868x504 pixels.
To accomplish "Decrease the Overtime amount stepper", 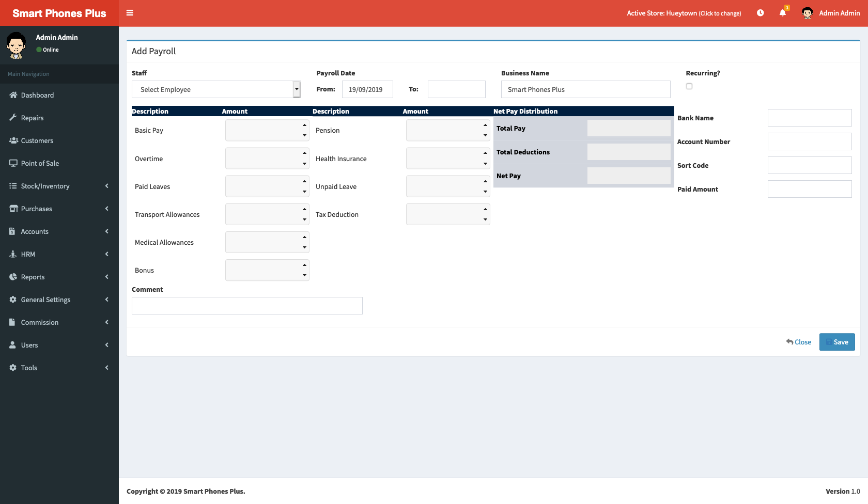I will tap(305, 164).
